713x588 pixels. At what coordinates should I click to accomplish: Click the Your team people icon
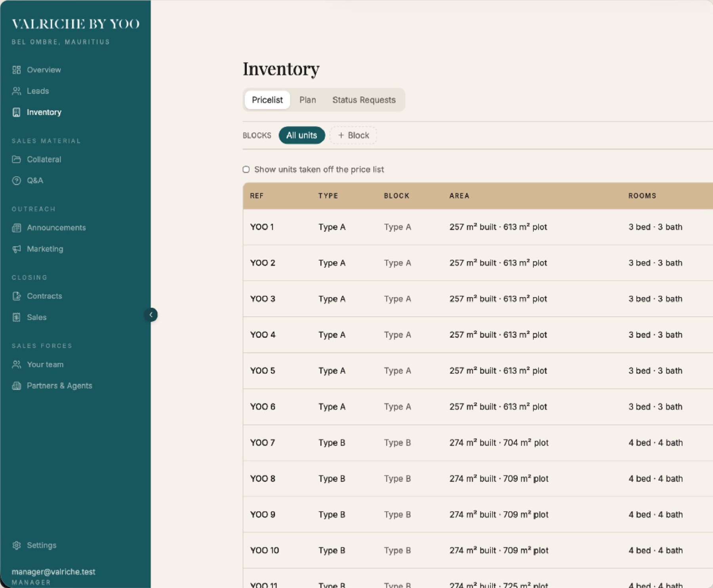[x=16, y=364]
